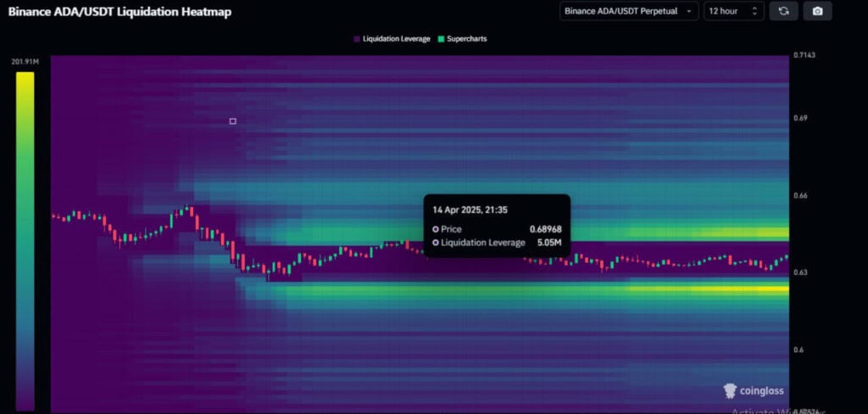Click the 0.63 price axis label
Viewport: 868px width, 414px height.
point(799,272)
